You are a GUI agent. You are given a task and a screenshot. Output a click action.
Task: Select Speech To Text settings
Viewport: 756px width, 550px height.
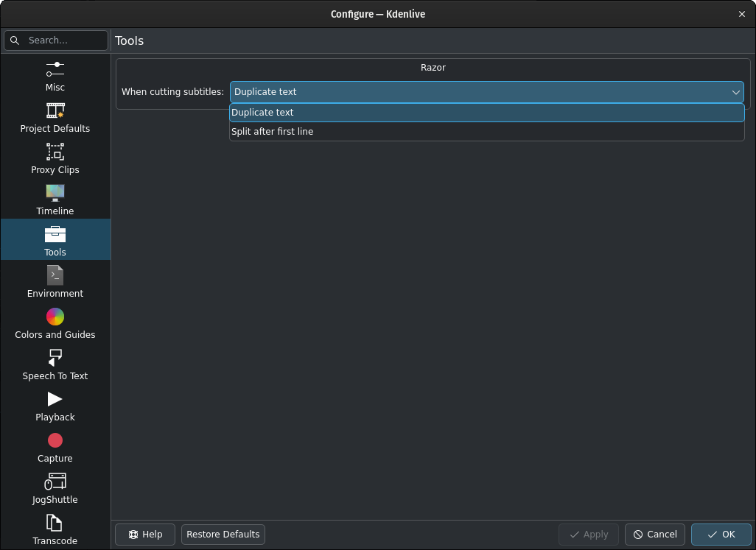[x=55, y=364]
